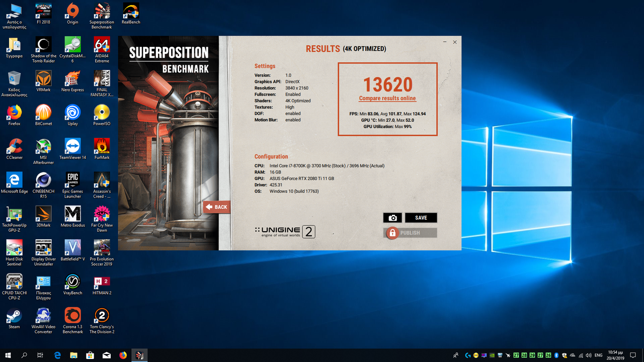Open Task View on the taskbar
The width and height of the screenshot is (644, 362).
click(x=40, y=355)
